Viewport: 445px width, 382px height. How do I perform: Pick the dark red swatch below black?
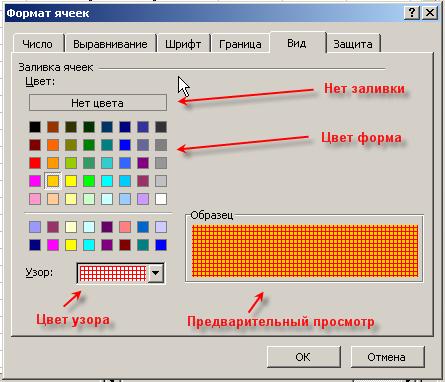(35, 145)
